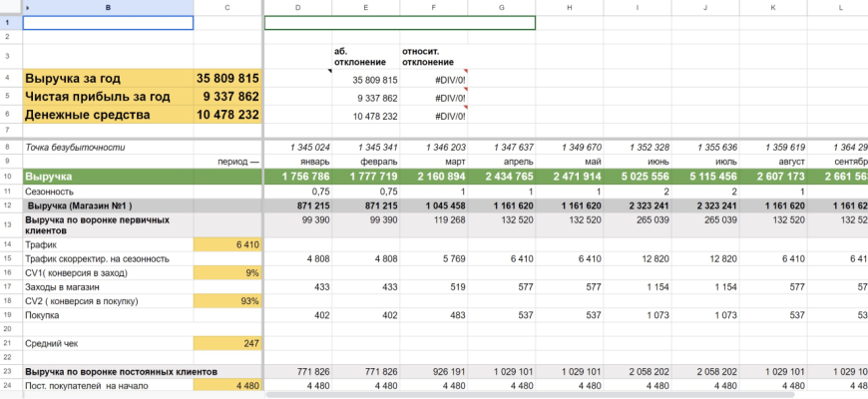Click the red error marker on F4's #DIV/0!
868x399 pixels.
pyautogui.click(x=465, y=71)
